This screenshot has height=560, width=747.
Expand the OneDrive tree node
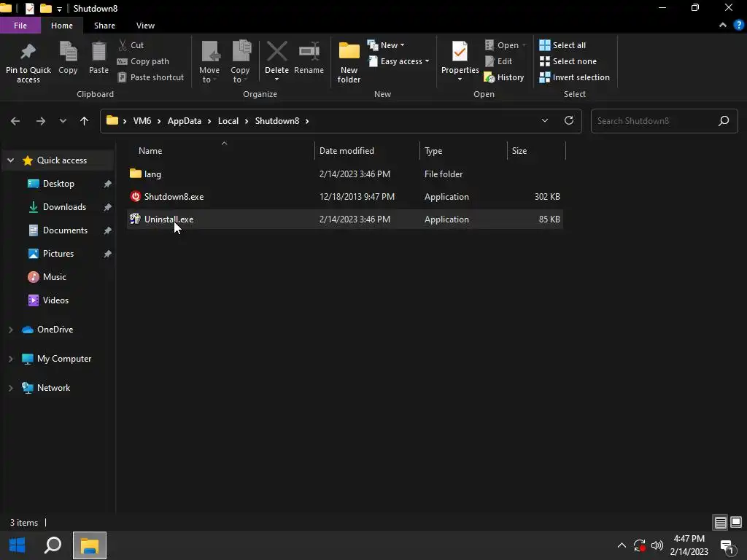point(10,330)
